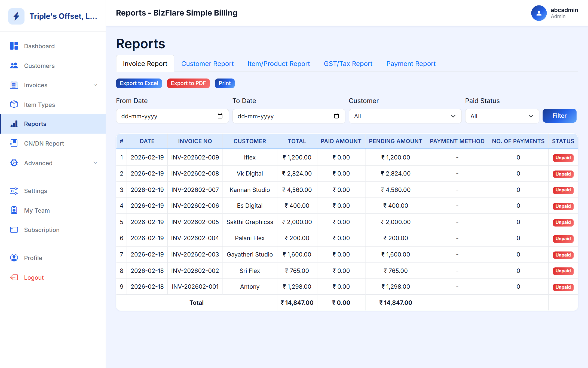The height and width of the screenshot is (368, 588).
Task: Go to Customers in the sidebar
Action: pos(53,65)
